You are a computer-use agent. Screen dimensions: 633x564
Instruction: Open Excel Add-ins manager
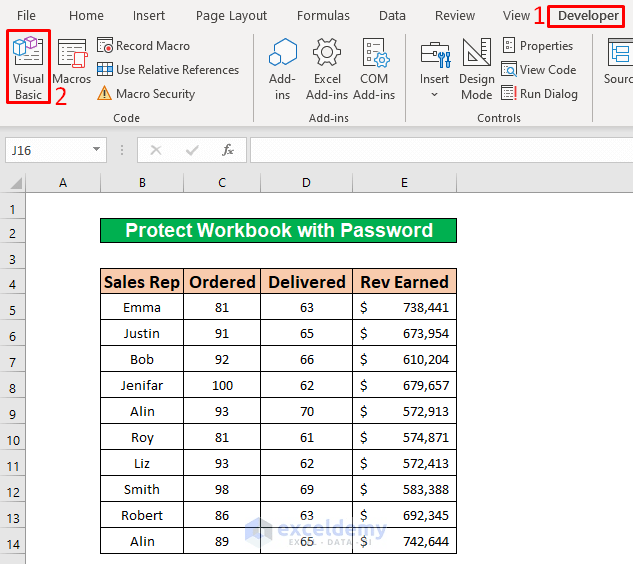pos(327,69)
